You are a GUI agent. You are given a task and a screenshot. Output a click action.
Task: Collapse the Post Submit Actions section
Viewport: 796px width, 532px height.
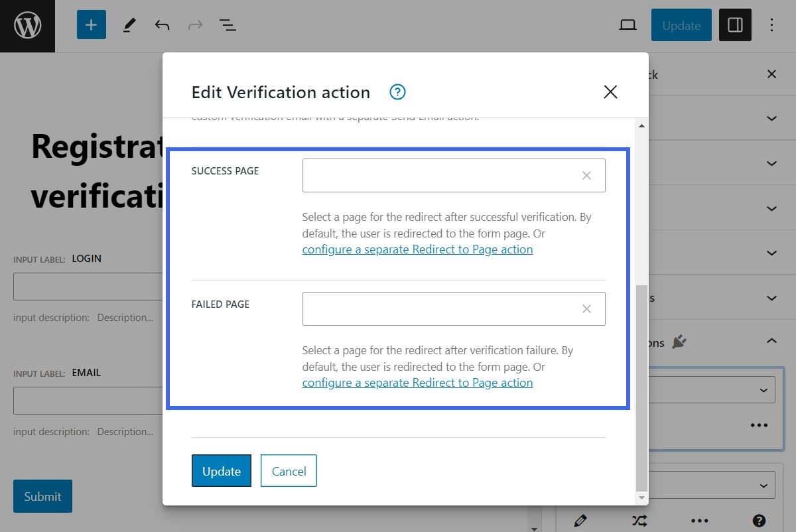coord(771,340)
